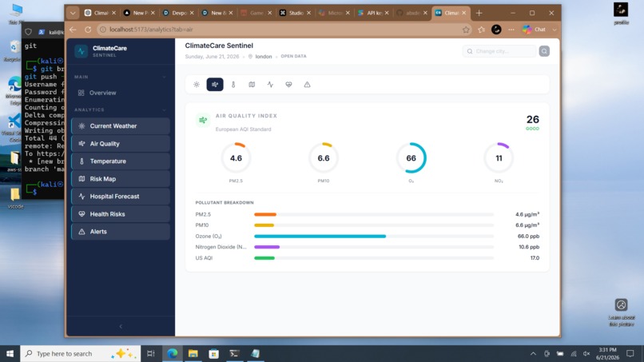
Task: Open Microsoft Store from taskbar
Action: pyautogui.click(x=213, y=354)
